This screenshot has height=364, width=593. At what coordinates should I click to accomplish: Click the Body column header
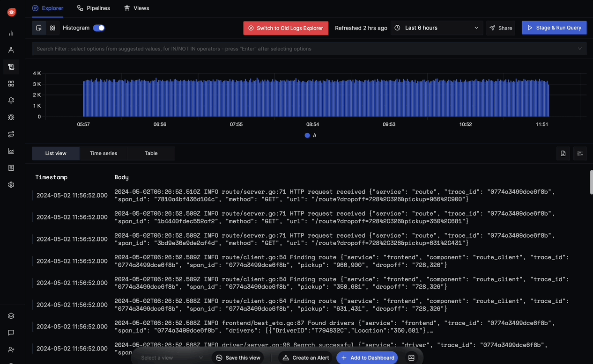[121, 177]
